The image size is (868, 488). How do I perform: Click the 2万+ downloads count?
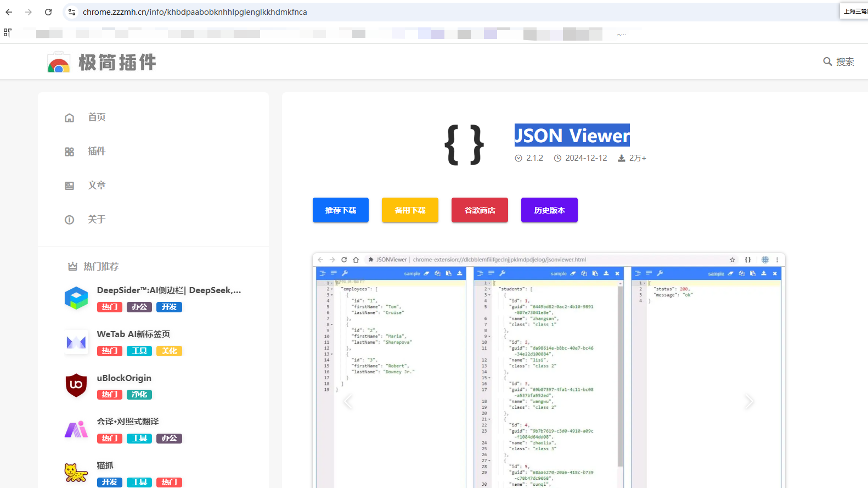pos(638,158)
